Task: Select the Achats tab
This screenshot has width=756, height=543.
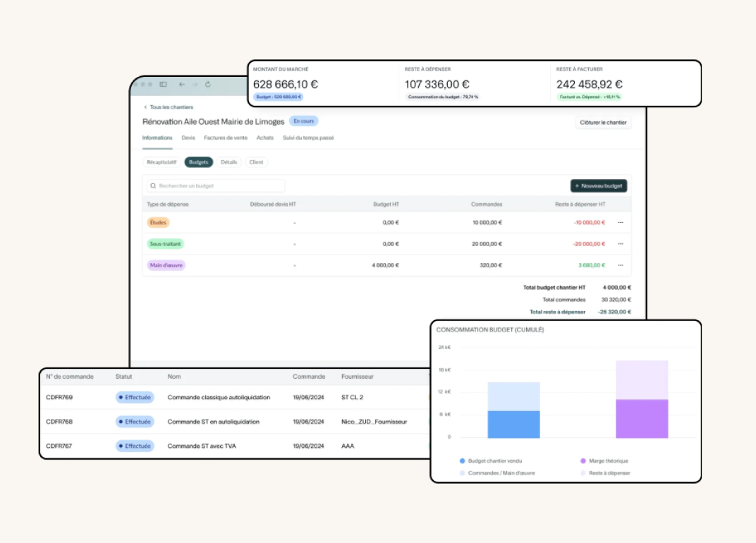Action: click(x=265, y=138)
